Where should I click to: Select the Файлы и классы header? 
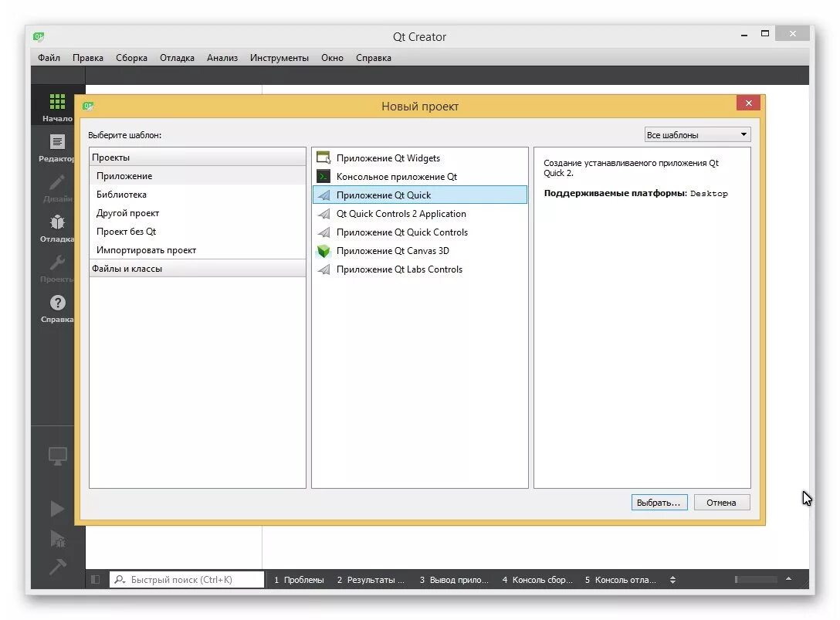pos(198,269)
